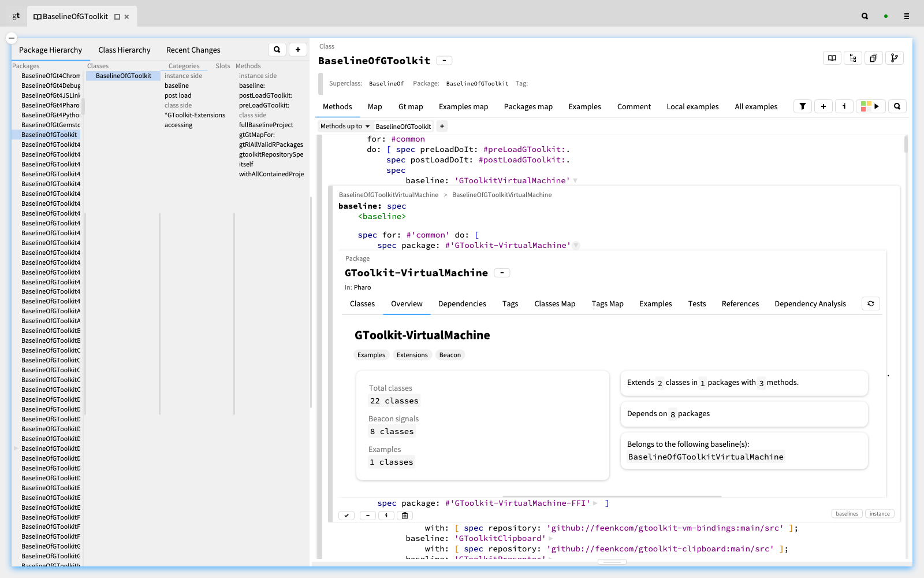Screen dimensions: 924x578
Task: Click the 'instance' side tag
Action: pyautogui.click(x=880, y=514)
